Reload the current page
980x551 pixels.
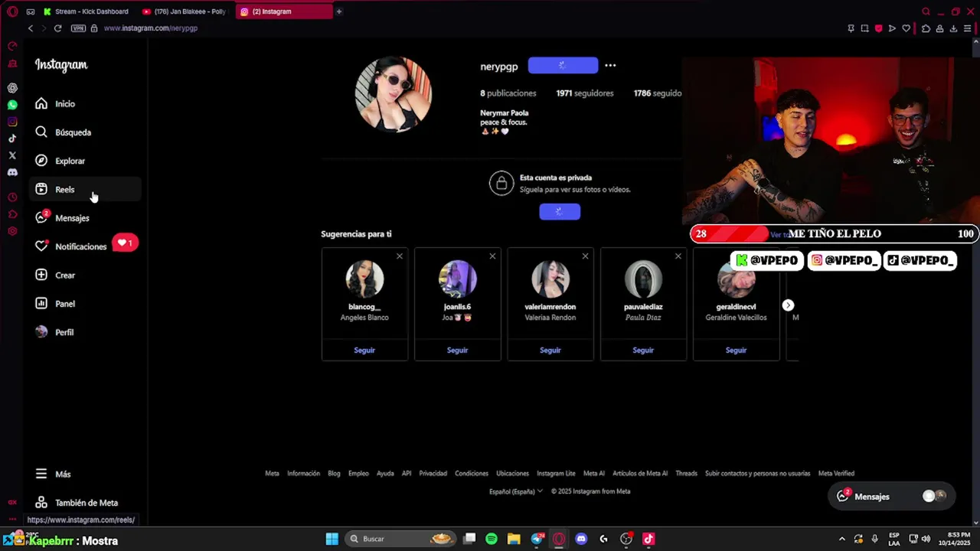tap(57, 28)
